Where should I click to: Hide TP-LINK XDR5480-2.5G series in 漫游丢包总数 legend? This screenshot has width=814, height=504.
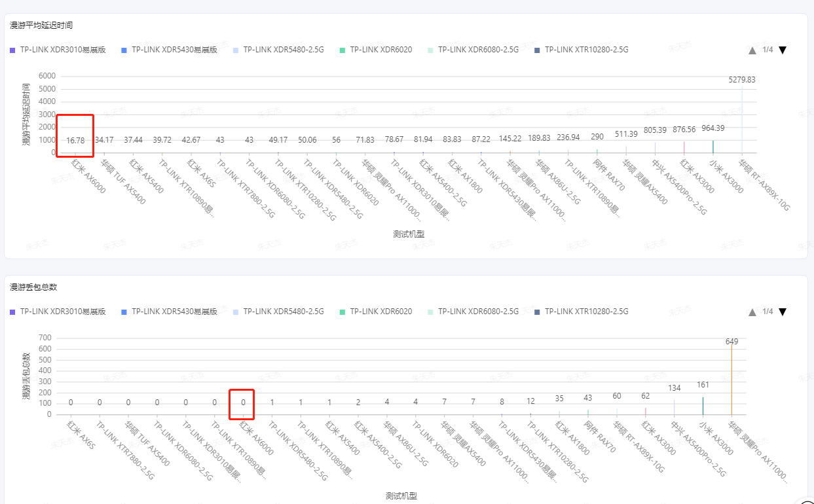278,312
